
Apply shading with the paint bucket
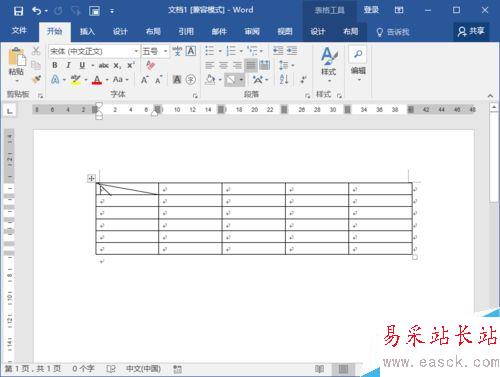pos(210,80)
